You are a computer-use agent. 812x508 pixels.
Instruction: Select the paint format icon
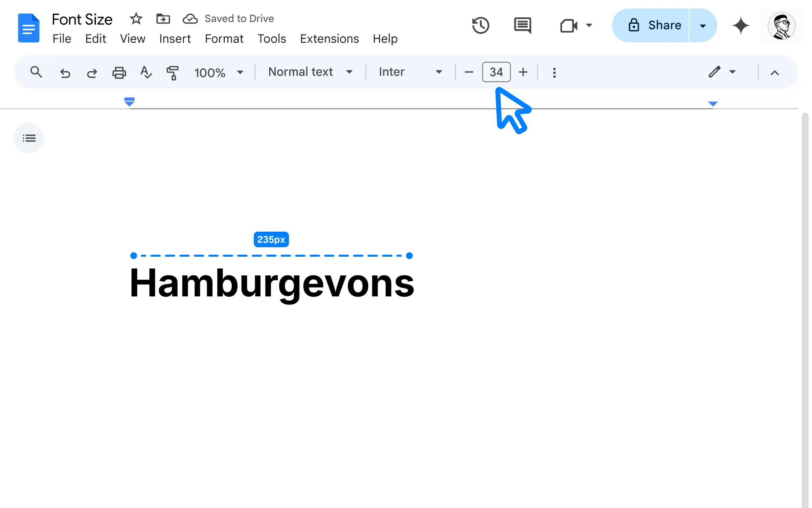[x=173, y=72]
